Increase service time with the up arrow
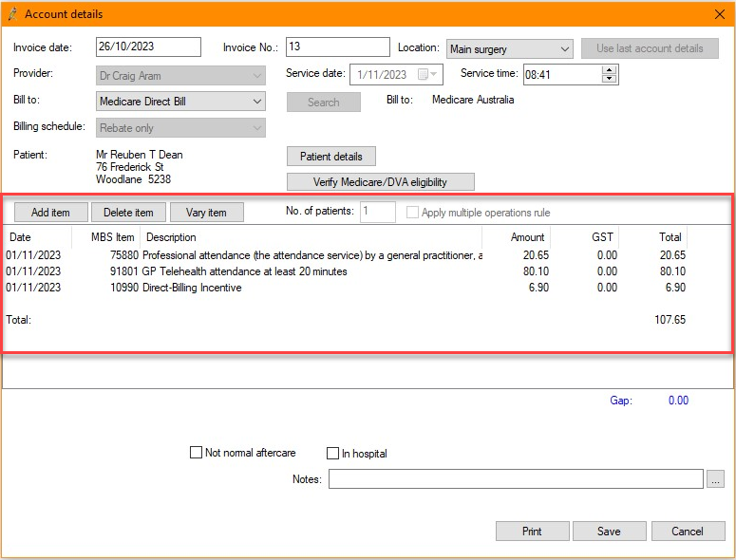Image resolution: width=736 pixels, height=560 pixels. [609, 70]
